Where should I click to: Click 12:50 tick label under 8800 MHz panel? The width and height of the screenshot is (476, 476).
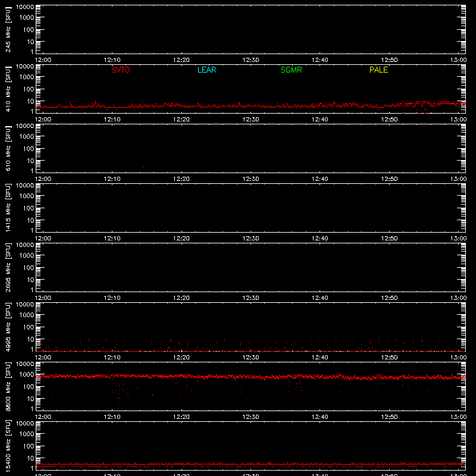click(389, 417)
